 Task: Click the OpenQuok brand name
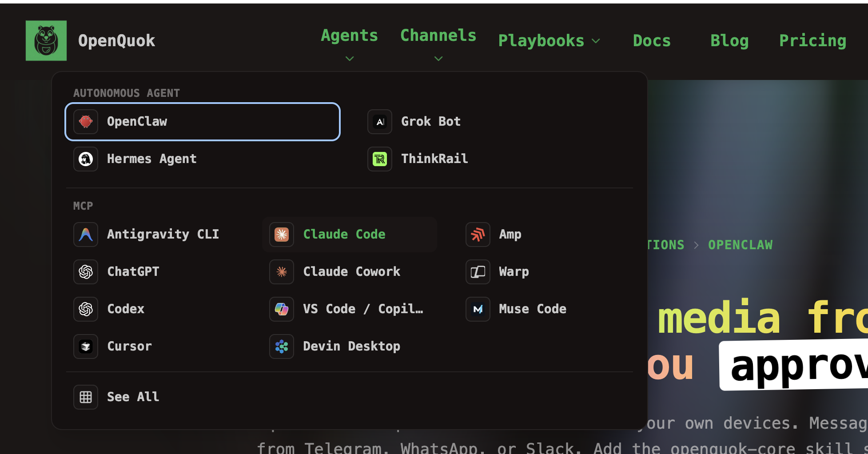tap(116, 41)
